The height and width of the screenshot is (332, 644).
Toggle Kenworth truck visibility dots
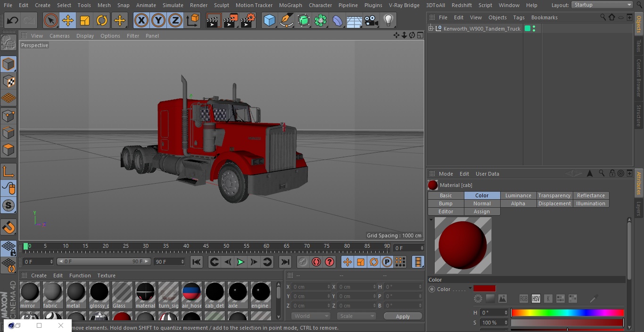(x=534, y=29)
